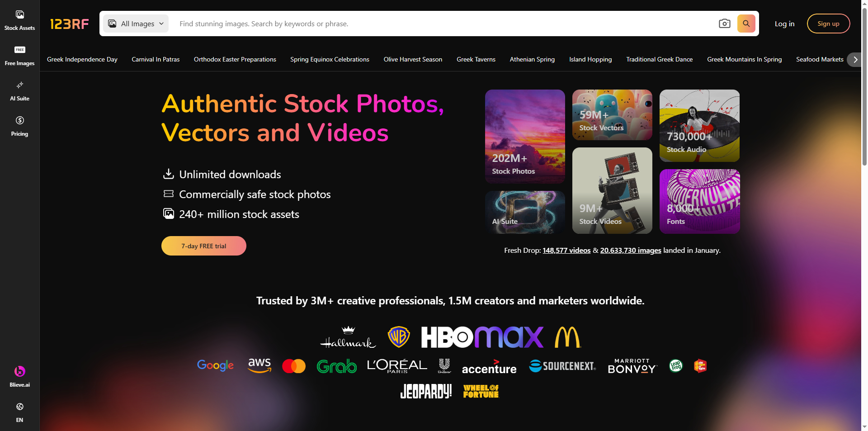Expand the All Images dropdown

coord(136,24)
